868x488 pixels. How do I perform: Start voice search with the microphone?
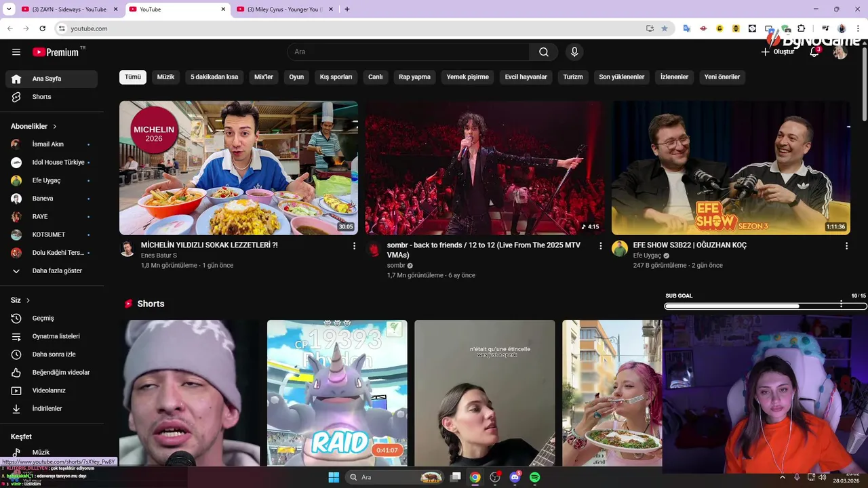pos(574,52)
